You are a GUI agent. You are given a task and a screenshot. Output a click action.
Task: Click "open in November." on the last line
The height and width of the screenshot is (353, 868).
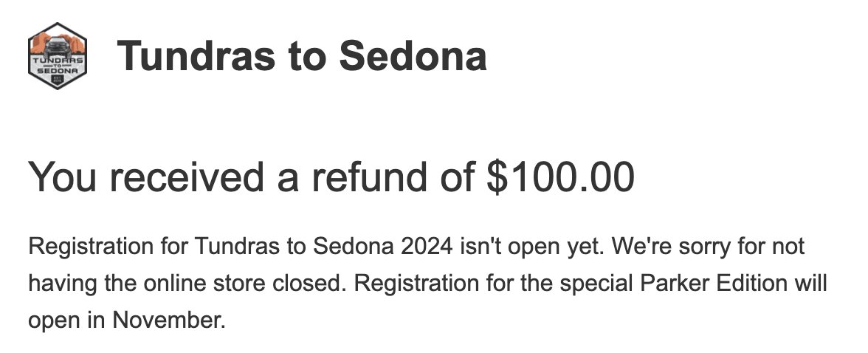(127, 321)
